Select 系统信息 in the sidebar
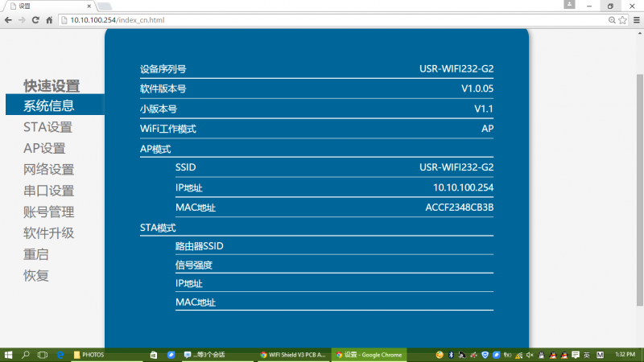The height and width of the screenshot is (362, 644). tap(55, 105)
